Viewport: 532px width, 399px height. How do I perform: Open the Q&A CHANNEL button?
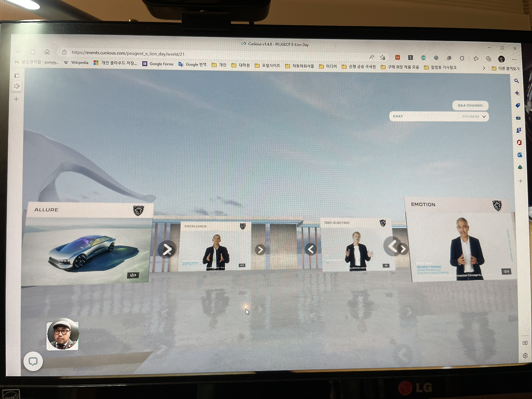coord(470,106)
